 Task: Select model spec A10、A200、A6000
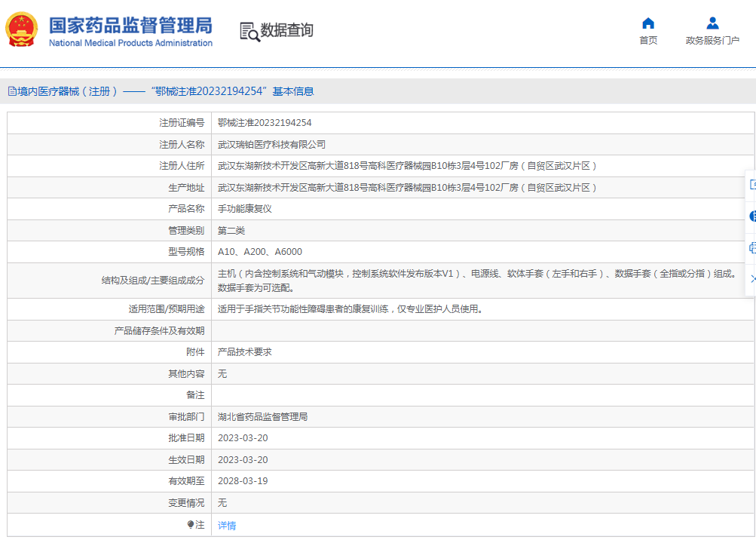point(260,252)
